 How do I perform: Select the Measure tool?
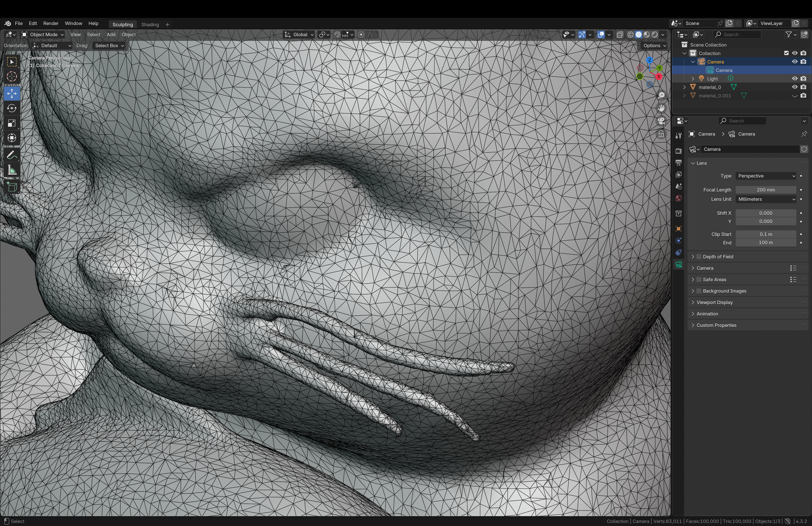pyautogui.click(x=12, y=171)
